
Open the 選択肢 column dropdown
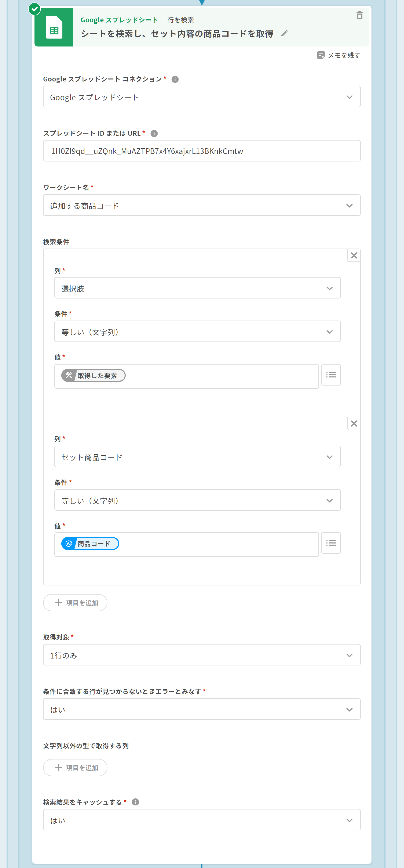(x=197, y=288)
